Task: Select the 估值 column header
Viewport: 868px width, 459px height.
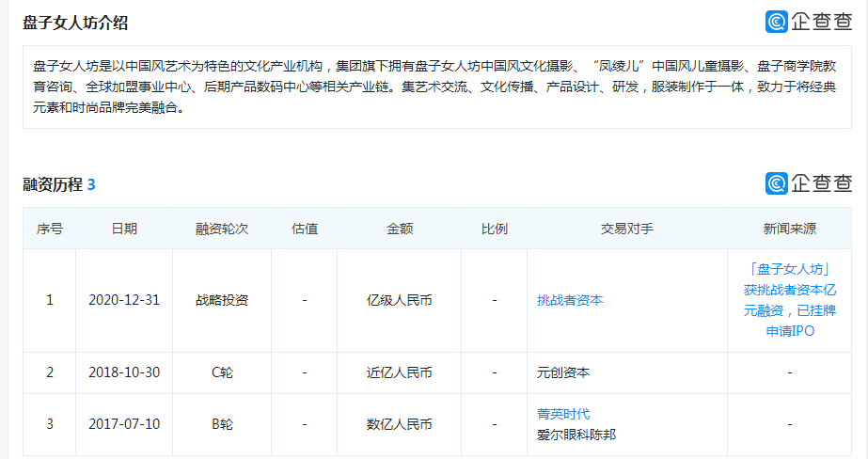Action: coord(305,229)
